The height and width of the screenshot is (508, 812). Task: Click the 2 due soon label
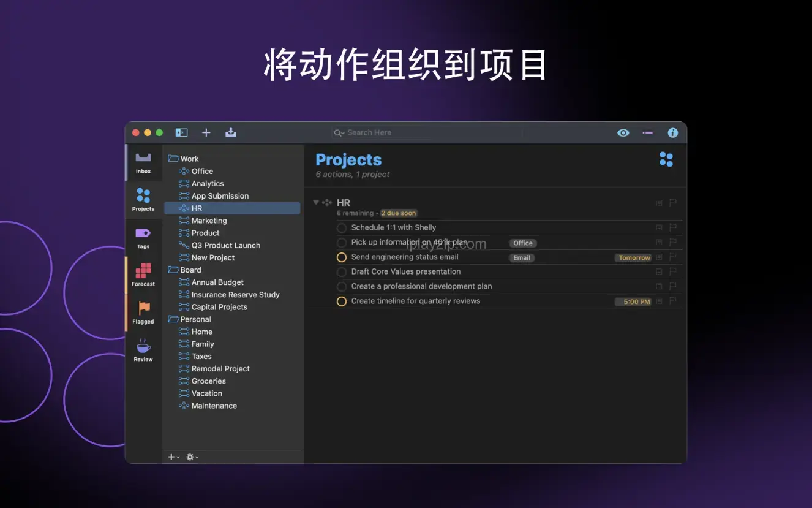[x=399, y=213]
